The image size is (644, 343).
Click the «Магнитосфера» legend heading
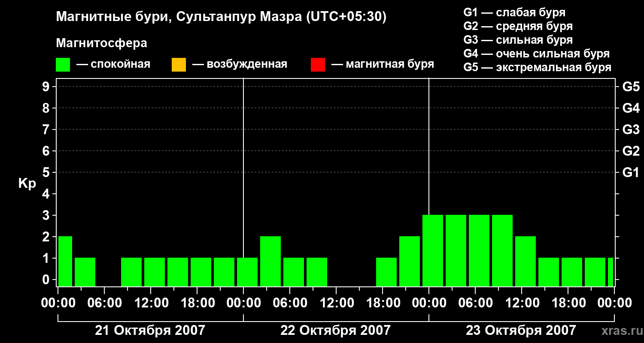tap(102, 43)
